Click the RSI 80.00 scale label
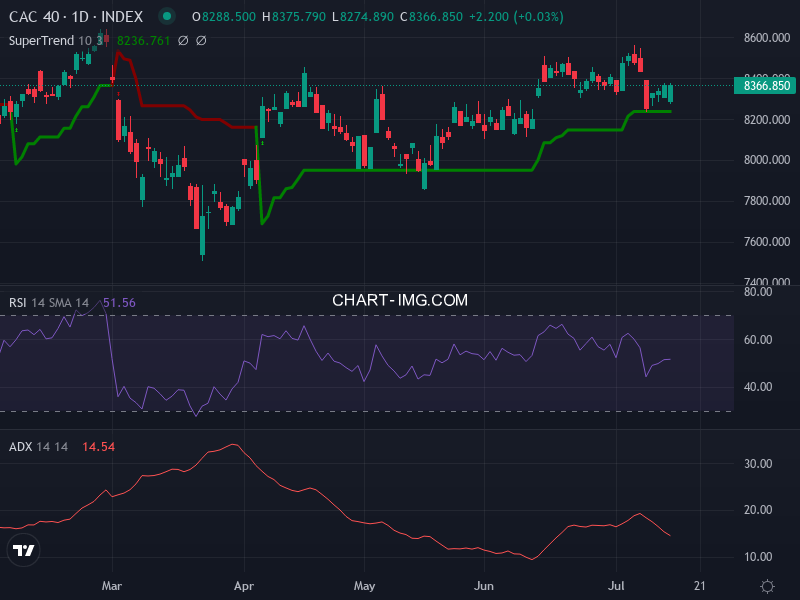Image resolution: width=800 pixels, height=600 pixels. (x=758, y=292)
